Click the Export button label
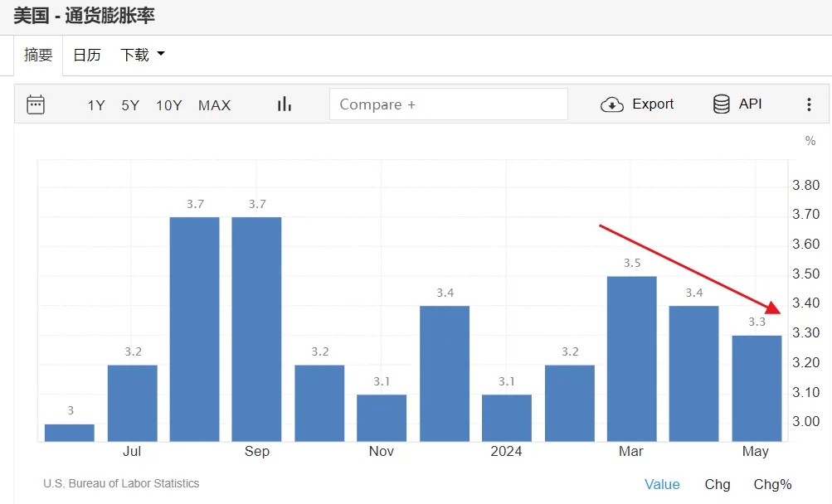832x504 pixels. 653,104
